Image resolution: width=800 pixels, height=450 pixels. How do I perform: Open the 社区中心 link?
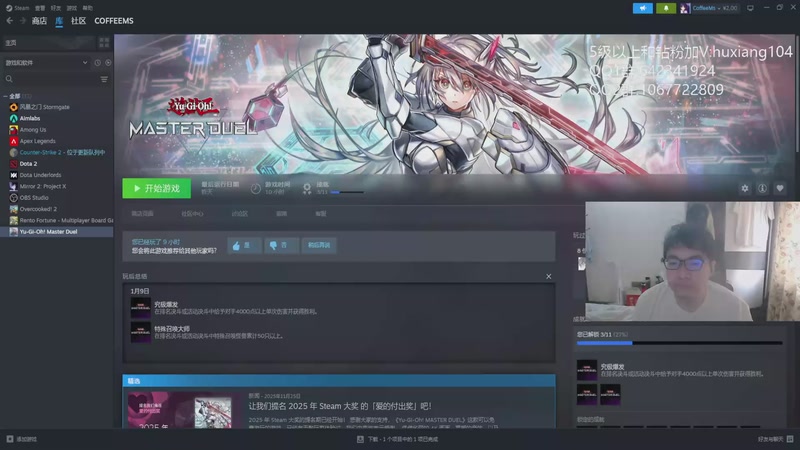[192, 214]
